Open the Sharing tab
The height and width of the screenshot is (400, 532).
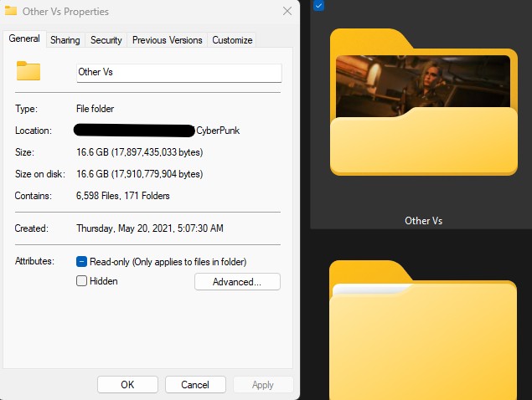(x=65, y=40)
